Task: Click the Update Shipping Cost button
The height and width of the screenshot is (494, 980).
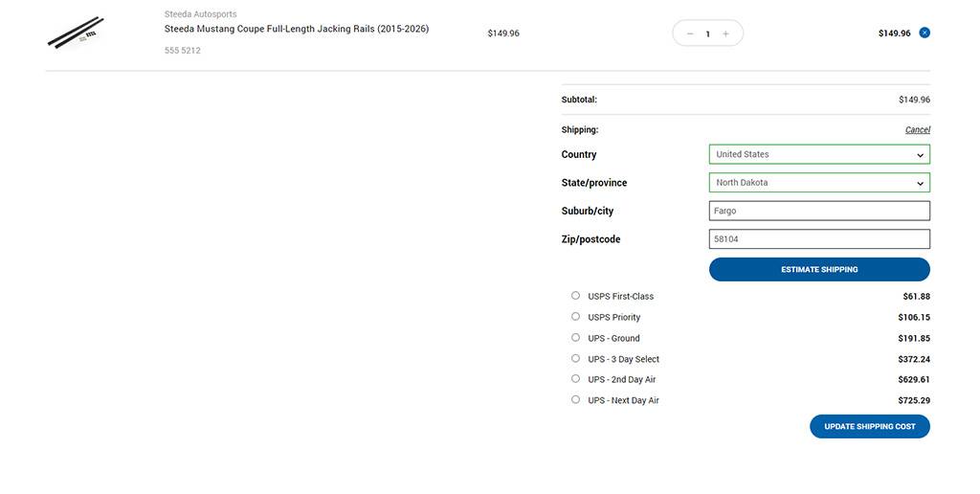Action: pos(869,426)
